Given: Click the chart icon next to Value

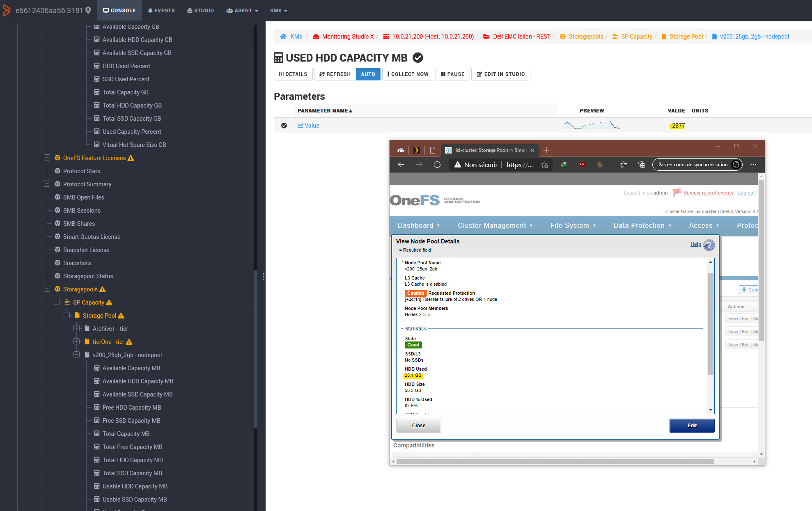Looking at the screenshot, I should 300,126.
